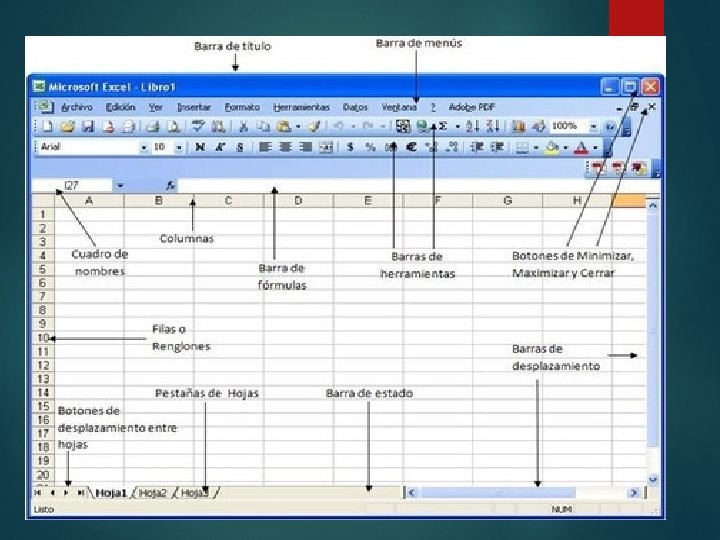Open the Archivo menu
This screenshot has height=540, width=720.
click(x=77, y=107)
